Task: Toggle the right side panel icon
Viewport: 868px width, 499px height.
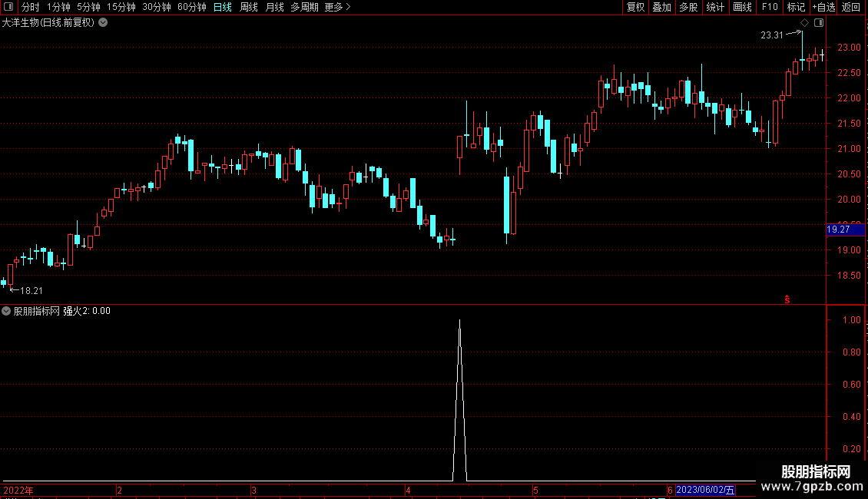Action: (819, 23)
